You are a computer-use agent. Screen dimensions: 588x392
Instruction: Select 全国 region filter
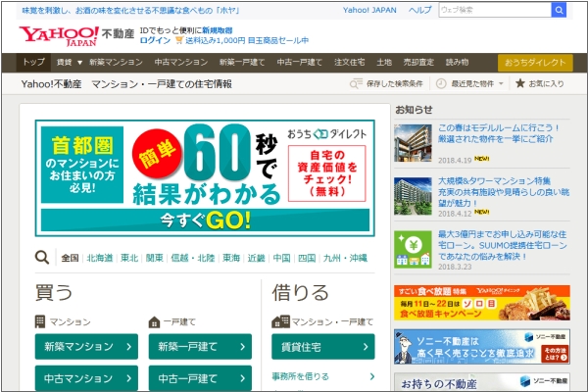point(70,258)
